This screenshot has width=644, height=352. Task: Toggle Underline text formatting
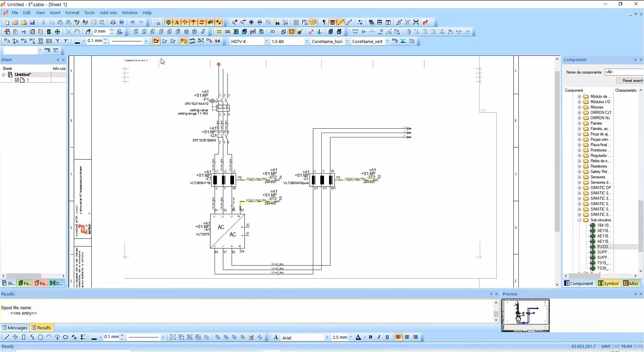(x=387, y=337)
